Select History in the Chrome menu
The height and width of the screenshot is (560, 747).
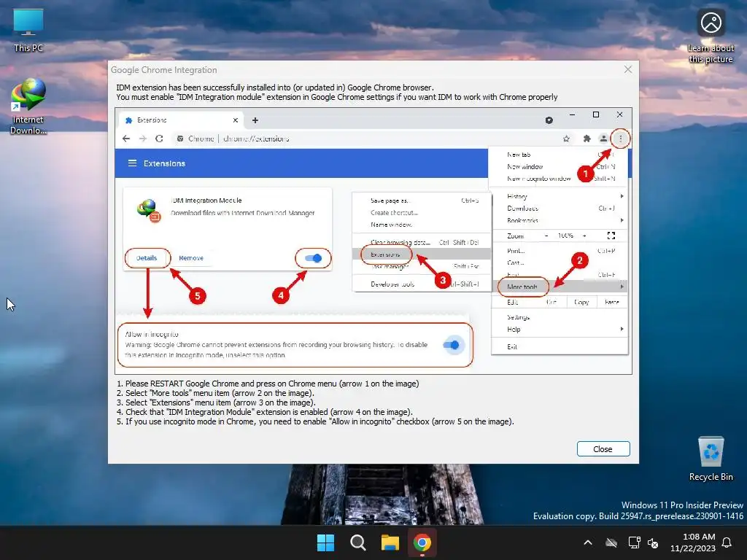click(560, 196)
